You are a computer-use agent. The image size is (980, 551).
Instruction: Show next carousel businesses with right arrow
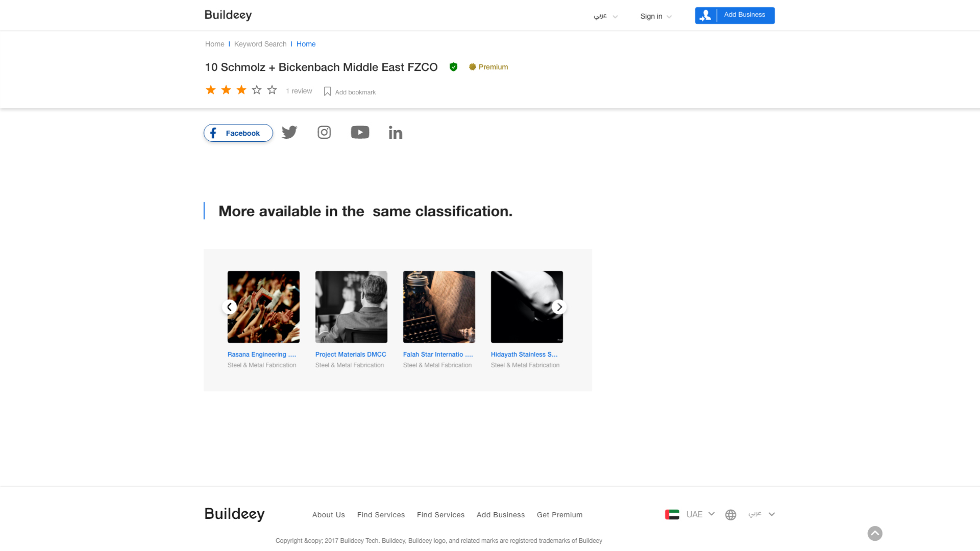559,307
